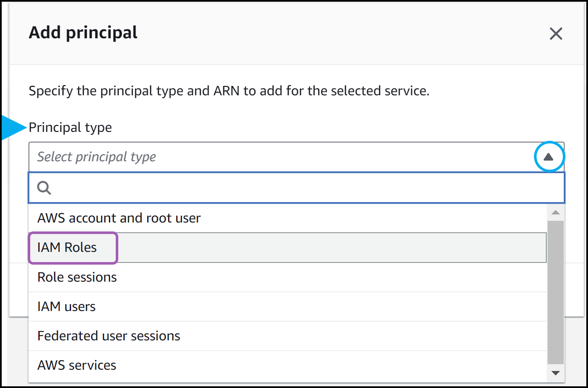This screenshot has height=388, width=588.
Task: Choose AWS account and root user option
Action: (x=119, y=218)
